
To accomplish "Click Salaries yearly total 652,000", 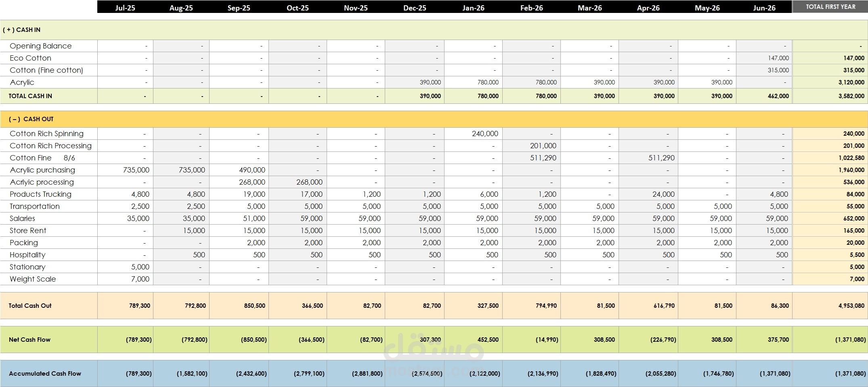I will click(854, 219).
